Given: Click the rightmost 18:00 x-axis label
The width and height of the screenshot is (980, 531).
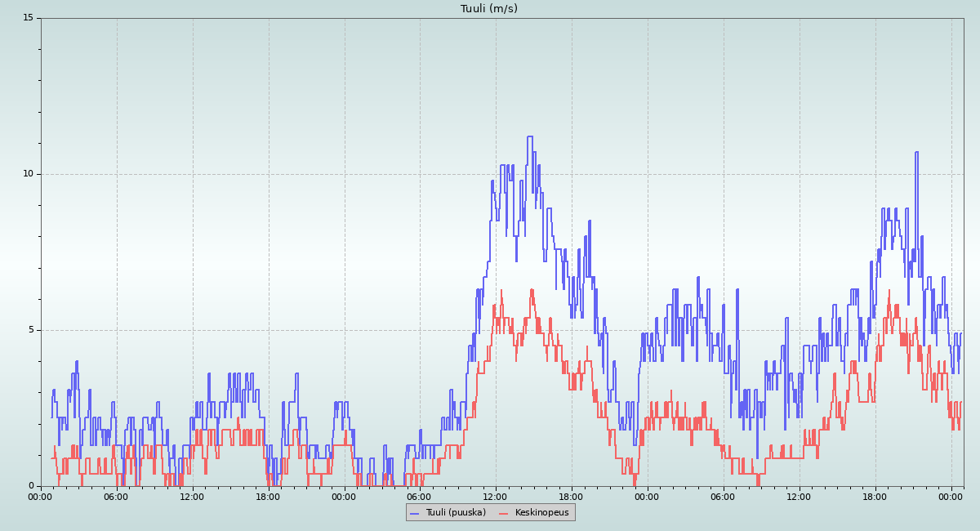Looking at the screenshot, I should (x=875, y=496).
